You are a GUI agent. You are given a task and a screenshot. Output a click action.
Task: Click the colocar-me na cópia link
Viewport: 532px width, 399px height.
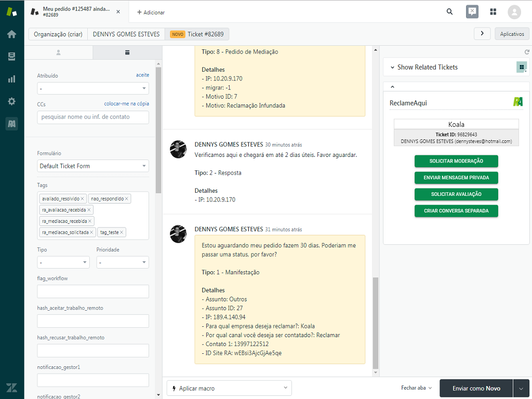pyautogui.click(x=126, y=104)
